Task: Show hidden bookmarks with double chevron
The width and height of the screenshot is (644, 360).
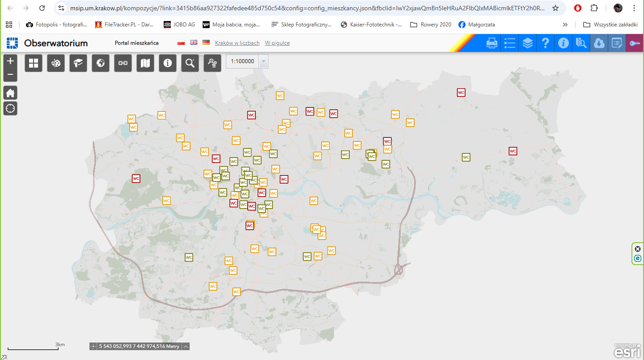Action: pos(565,25)
